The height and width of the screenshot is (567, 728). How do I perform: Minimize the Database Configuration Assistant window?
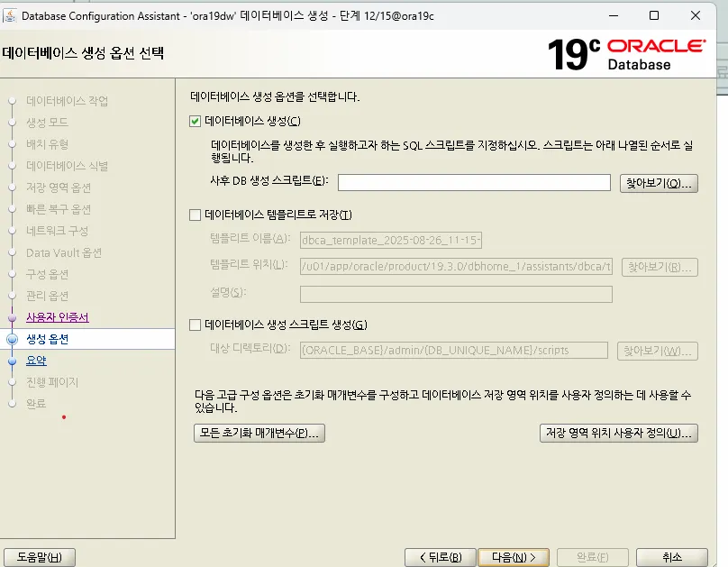614,16
